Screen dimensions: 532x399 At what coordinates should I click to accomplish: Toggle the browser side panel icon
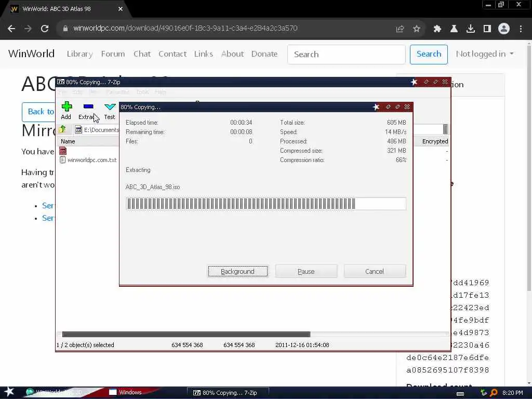(487, 29)
